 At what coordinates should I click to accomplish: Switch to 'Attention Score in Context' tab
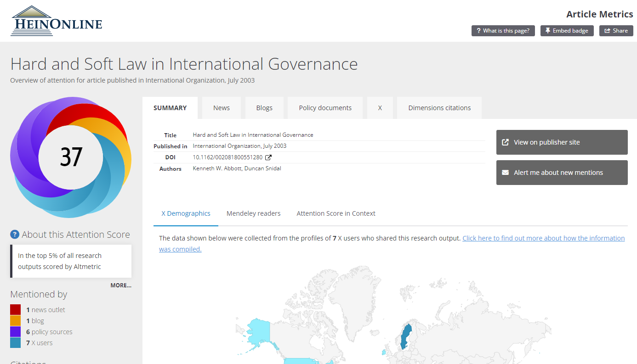tap(336, 213)
